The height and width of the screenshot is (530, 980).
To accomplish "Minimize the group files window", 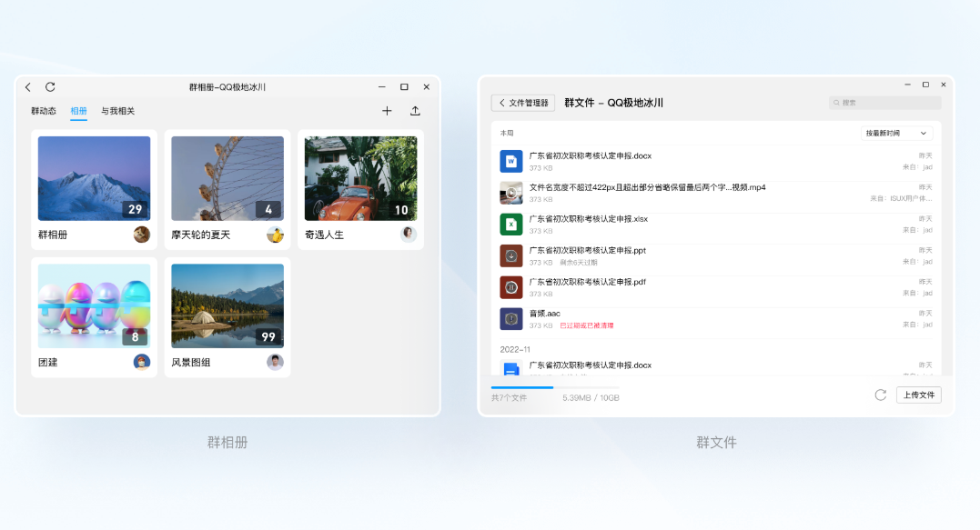I will coord(907,85).
